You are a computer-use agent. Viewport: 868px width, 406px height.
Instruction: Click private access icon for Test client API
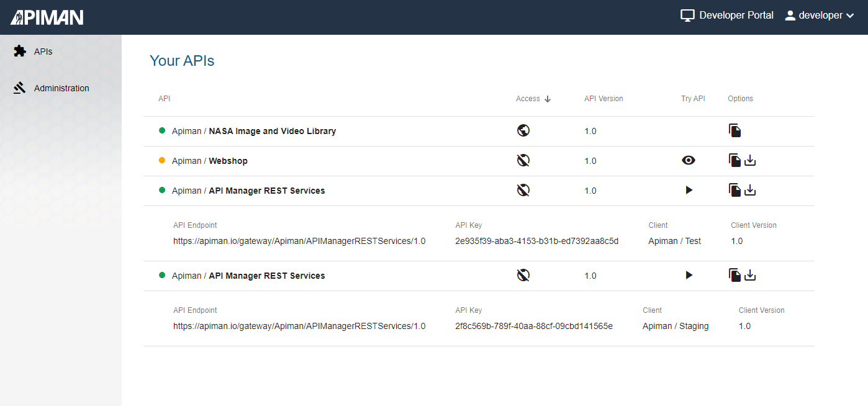click(523, 191)
